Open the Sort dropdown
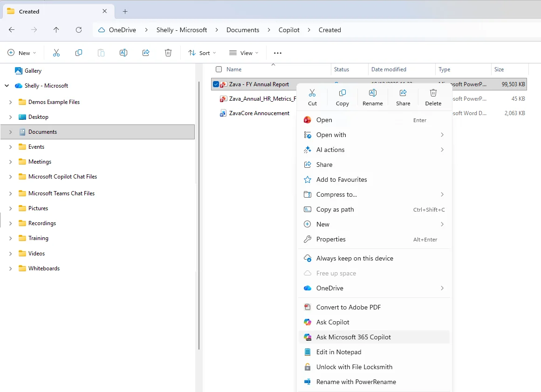This screenshot has height=392, width=541. [x=202, y=53]
